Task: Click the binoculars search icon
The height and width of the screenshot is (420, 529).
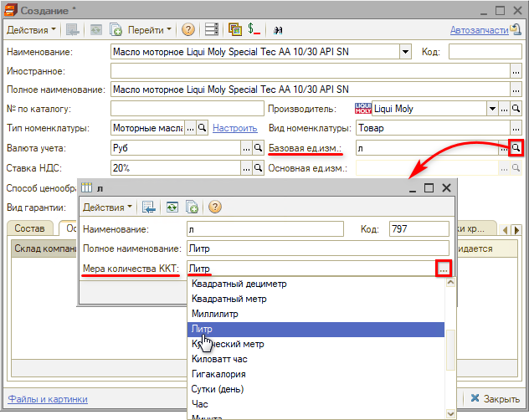Action: click(x=278, y=30)
